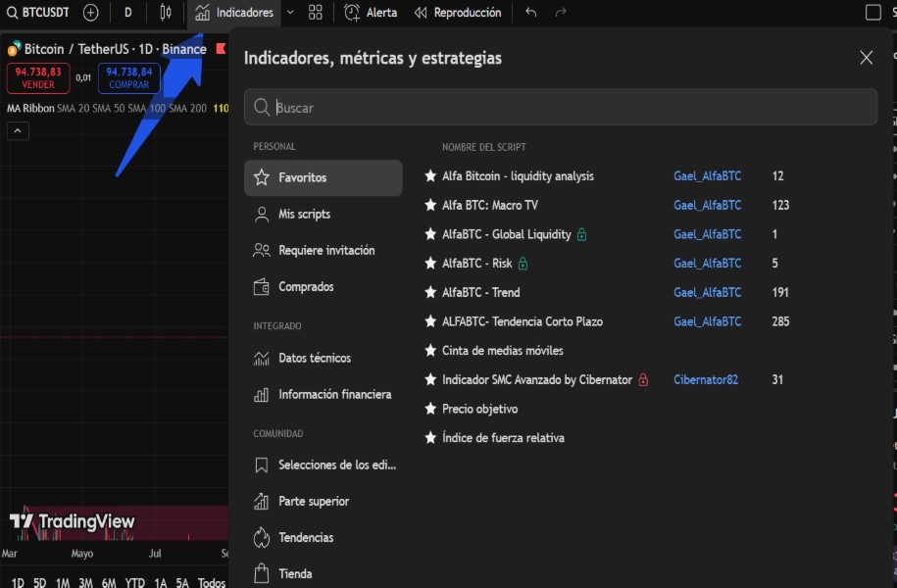
Task: Unfavorite Alfa BTC: Macro TV star
Action: coord(429,206)
